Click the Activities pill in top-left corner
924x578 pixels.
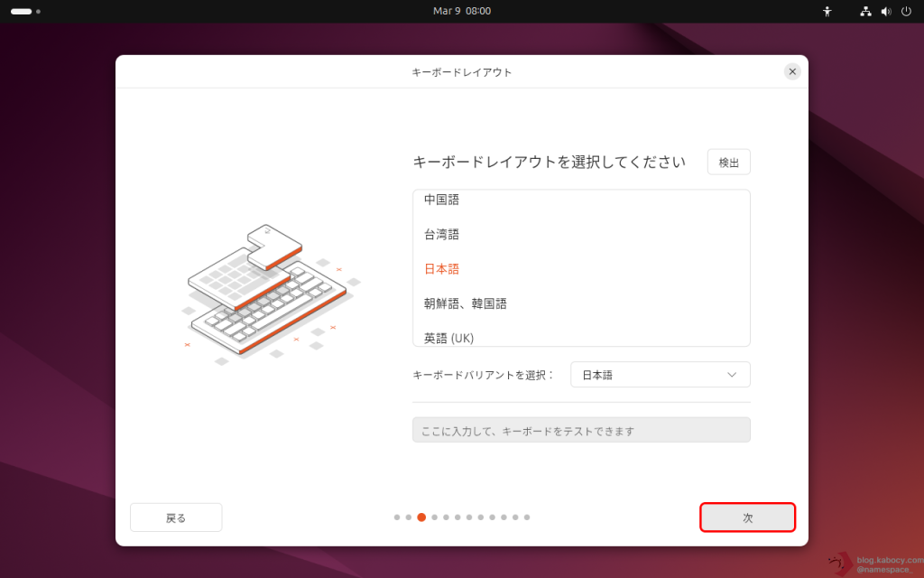(x=22, y=12)
